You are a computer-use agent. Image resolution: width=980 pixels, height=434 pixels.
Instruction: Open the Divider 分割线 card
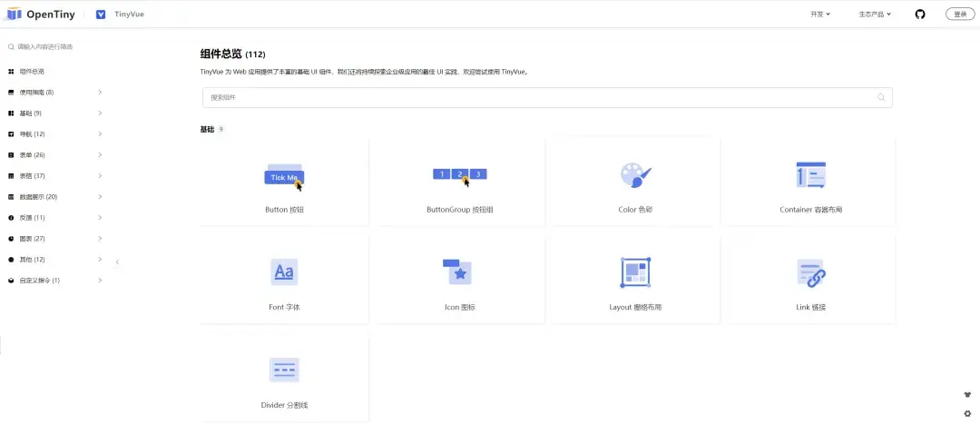pos(284,378)
